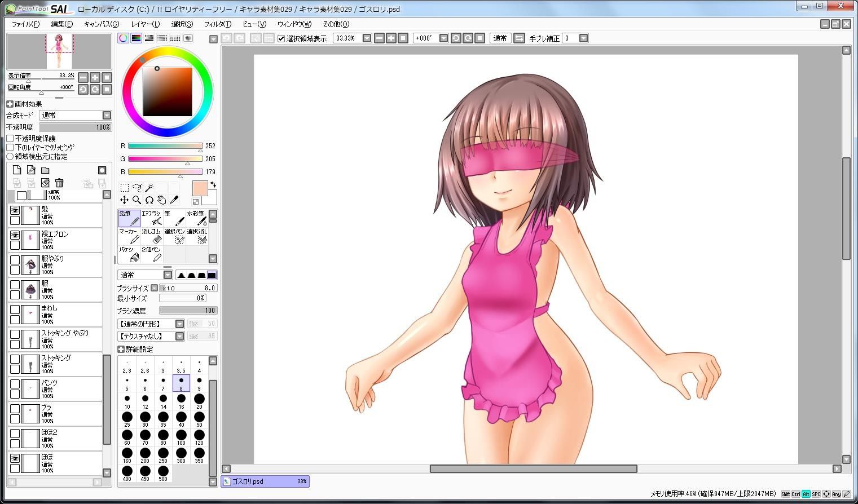Click the foreground color swatch
The height and width of the screenshot is (504, 858).
200,188
